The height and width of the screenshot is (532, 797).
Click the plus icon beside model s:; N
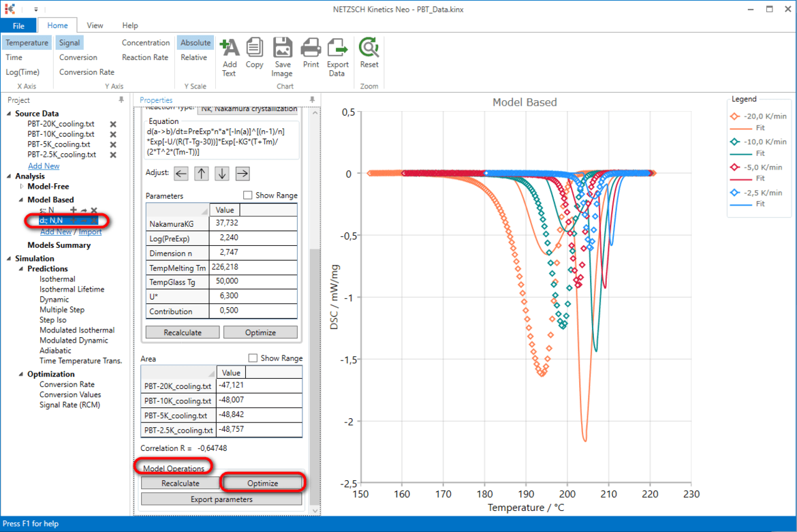[73, 210]
